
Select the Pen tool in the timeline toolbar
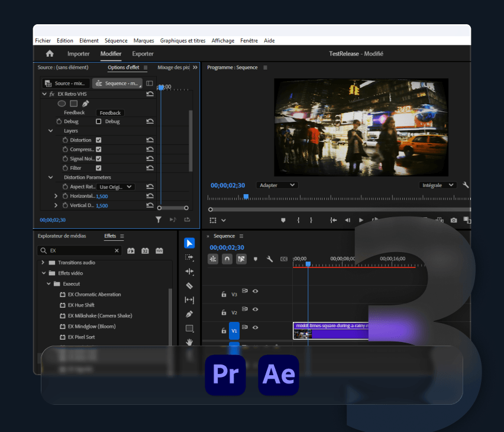click(x=189, y=314)
